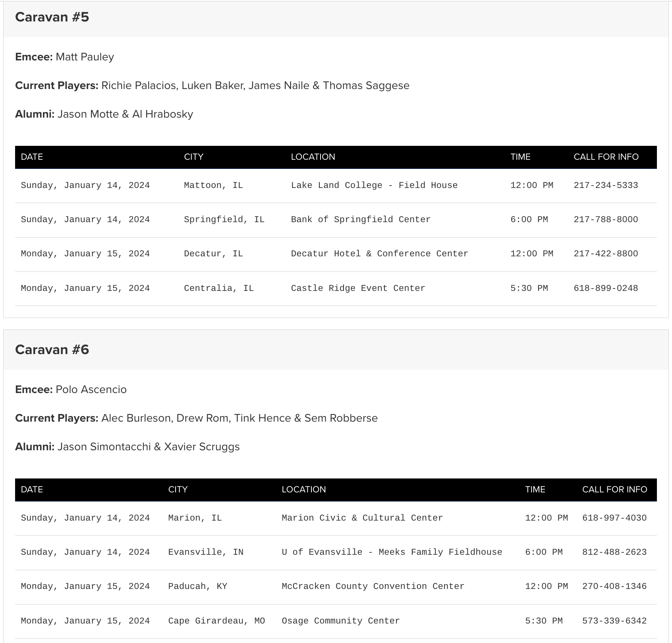Click the Osage Community Center location
Screen dimensions: 672x643
[x=340, y=621]
